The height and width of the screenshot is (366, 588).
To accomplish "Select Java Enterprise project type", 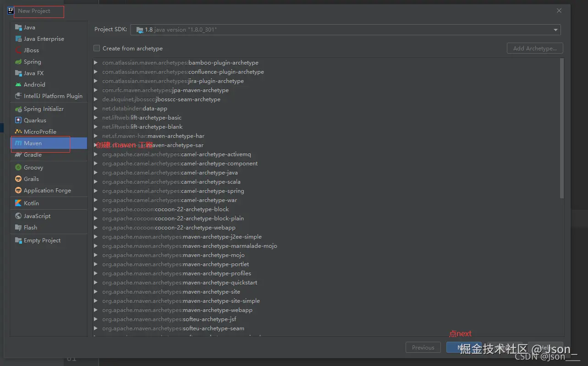I will [x=49, y=39].
